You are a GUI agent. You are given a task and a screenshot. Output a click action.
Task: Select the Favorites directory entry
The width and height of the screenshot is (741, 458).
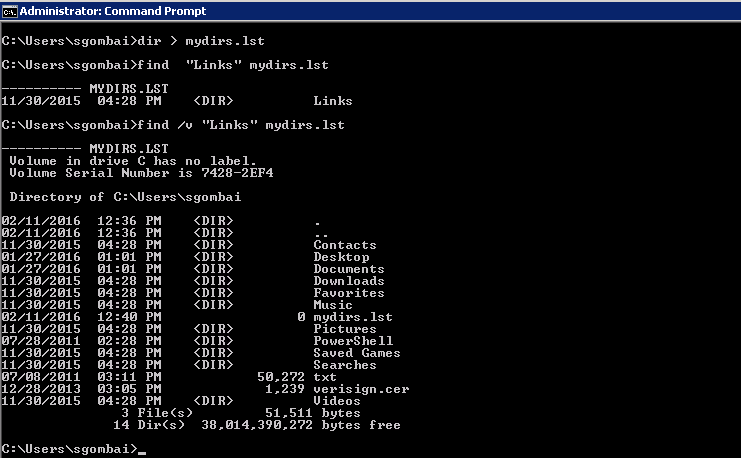coord(193,293)
